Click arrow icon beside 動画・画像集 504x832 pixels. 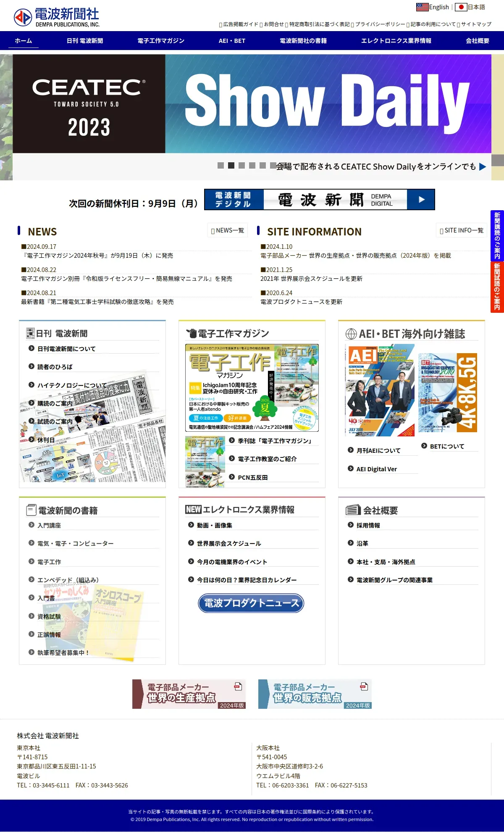point(191,525)
